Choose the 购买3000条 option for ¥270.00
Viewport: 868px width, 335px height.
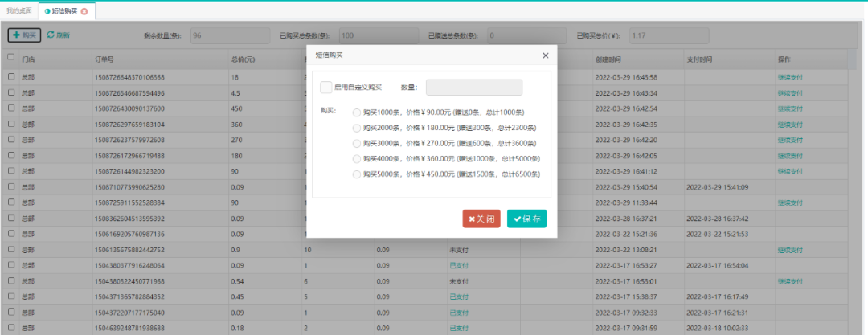pos(357,143)
